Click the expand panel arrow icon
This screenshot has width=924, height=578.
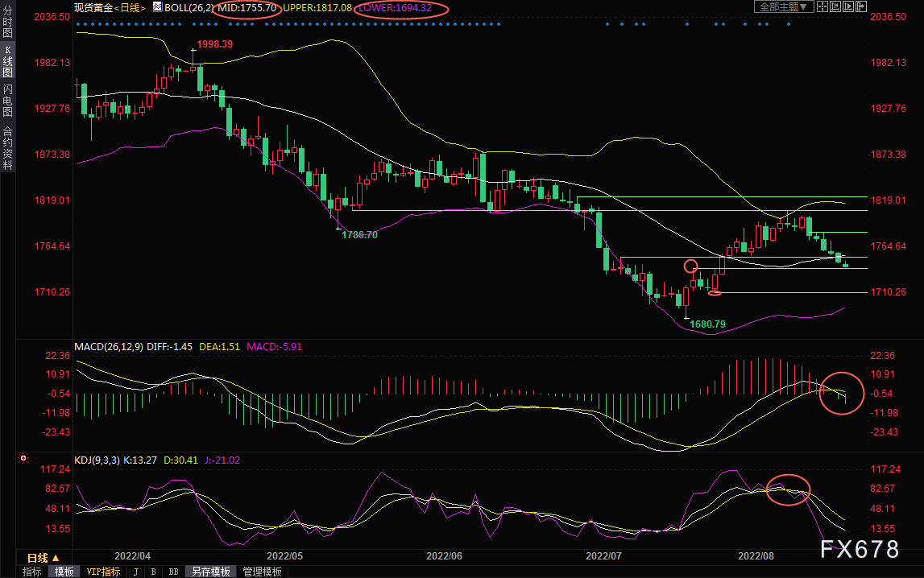click(x=861, y=6)
